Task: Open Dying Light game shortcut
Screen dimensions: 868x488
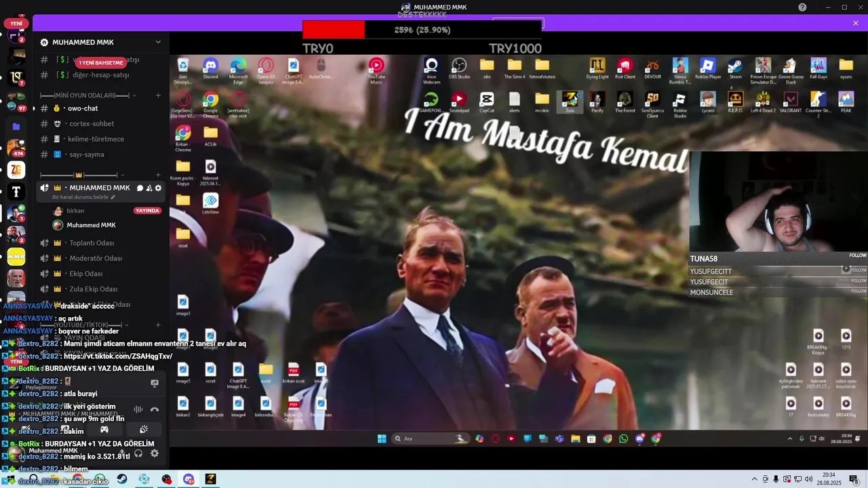Action: tap(597, 68)
